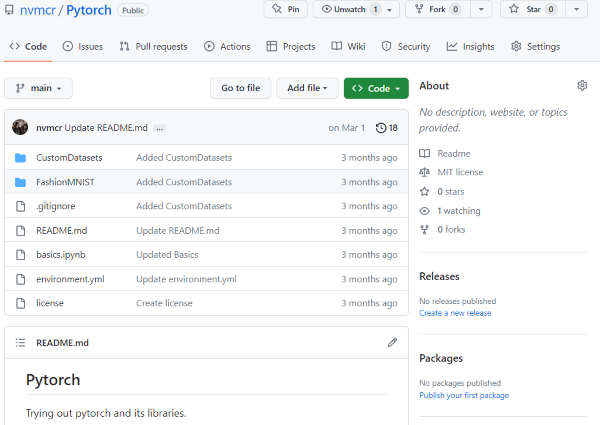
Task: Open the Update README.md commit message
Action: tap(106, 128)
